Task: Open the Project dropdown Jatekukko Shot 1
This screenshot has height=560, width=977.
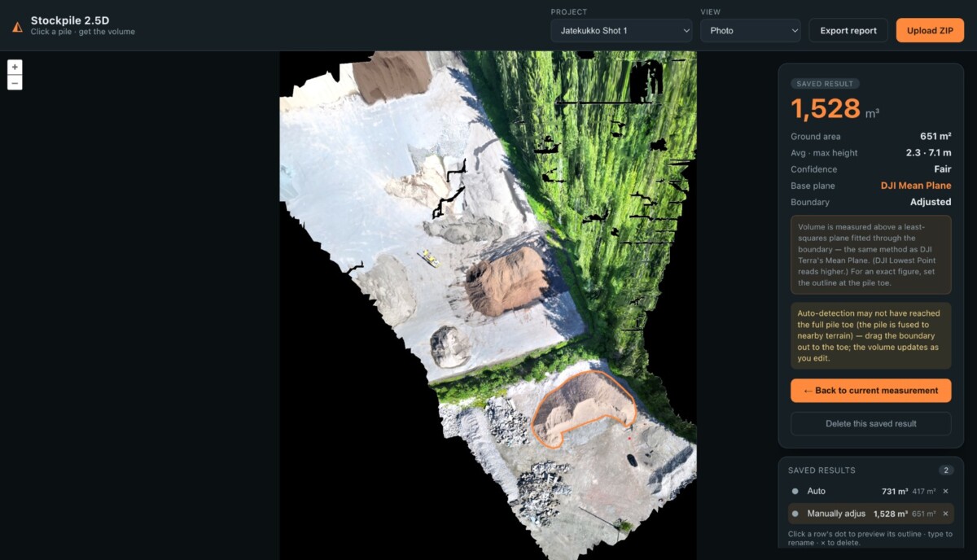Action: click(621, 31)
